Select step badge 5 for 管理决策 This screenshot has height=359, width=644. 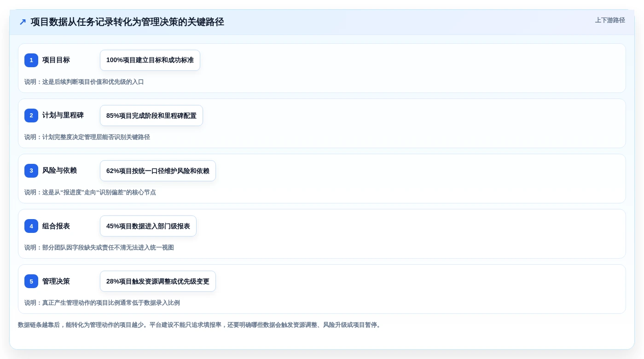pyautogui.click(x=31, y=281)
